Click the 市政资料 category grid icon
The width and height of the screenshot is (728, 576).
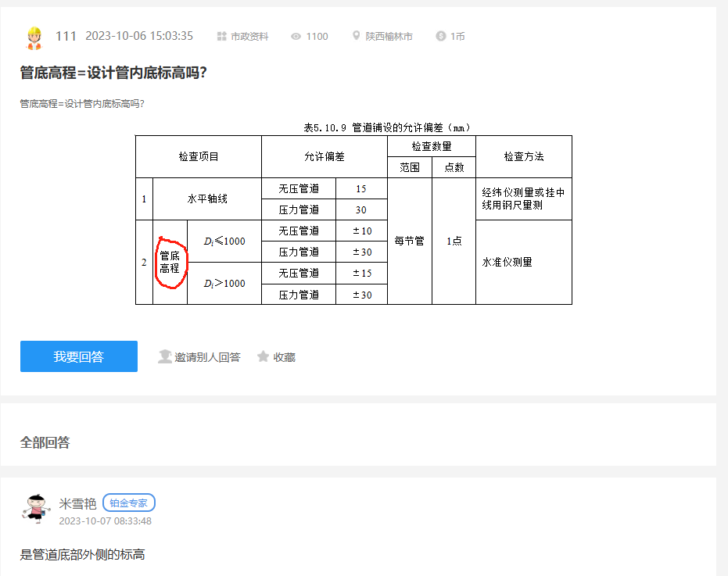click(221, 37)
